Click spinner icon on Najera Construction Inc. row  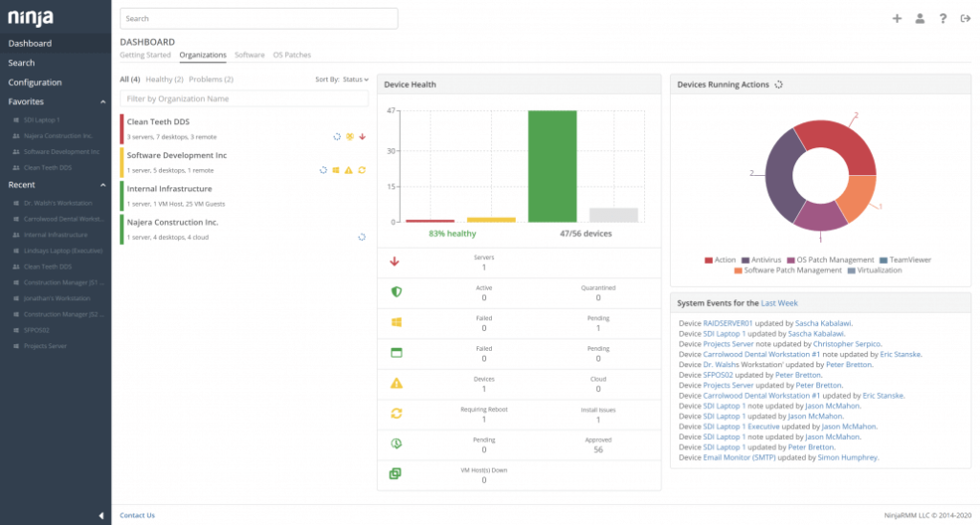(x=362, y=237)
